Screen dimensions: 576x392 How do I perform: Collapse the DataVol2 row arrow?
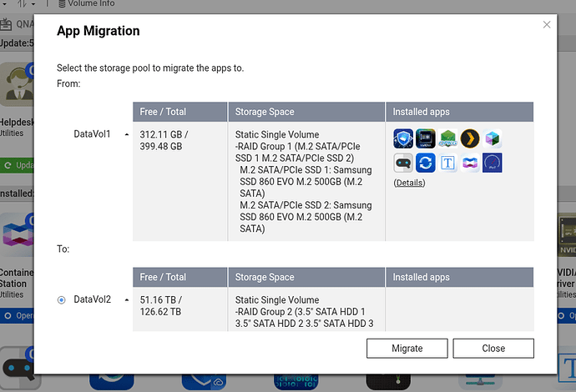pos(127,299)
